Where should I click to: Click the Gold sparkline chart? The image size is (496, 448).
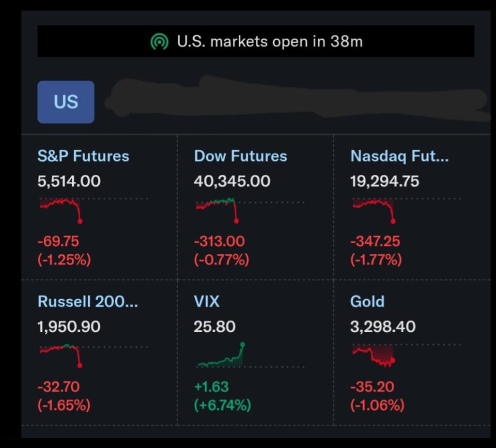coord(374,355)
